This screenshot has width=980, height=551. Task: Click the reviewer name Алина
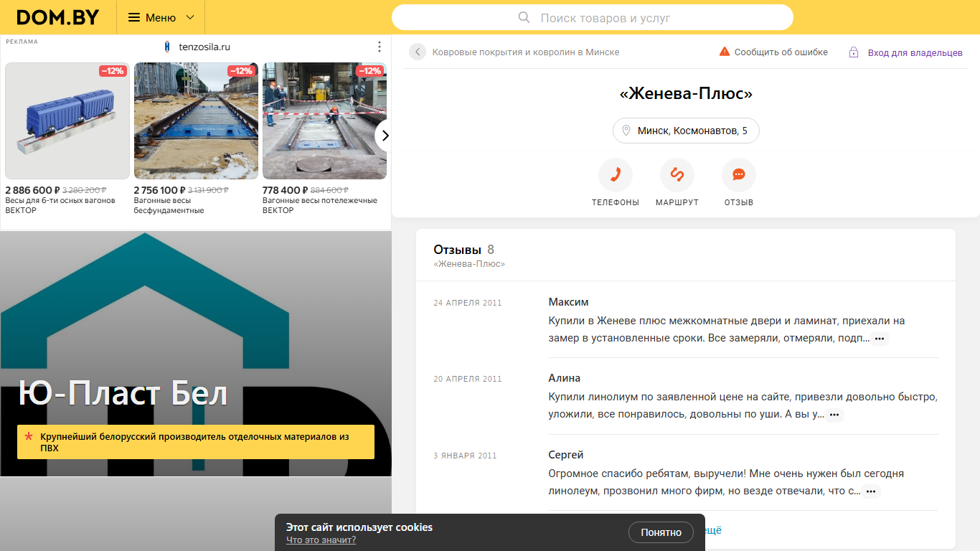click(x=565, y=378)
